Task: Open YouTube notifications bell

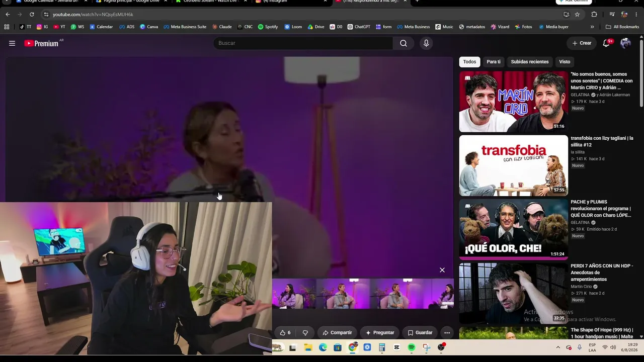Action: [x=606, y=43]
